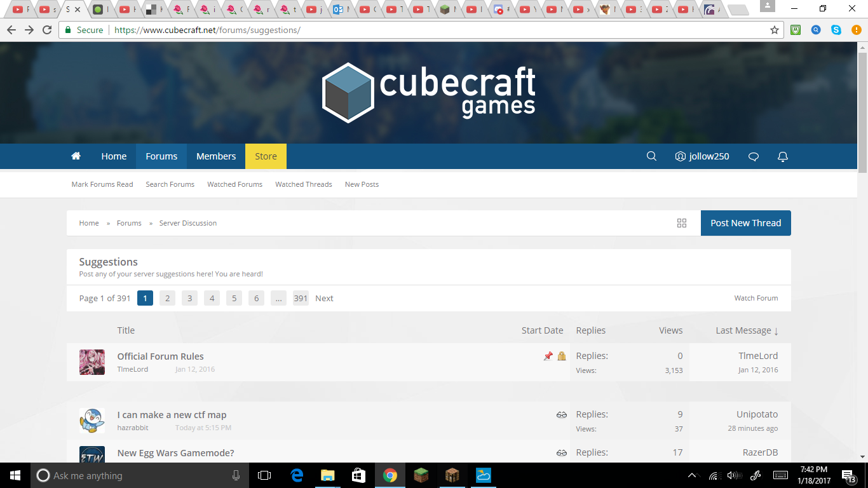The height and width of the screenshot is (488, 868).
Task: Click the Chrome address bar URL
Action: (x=207, y=30)
